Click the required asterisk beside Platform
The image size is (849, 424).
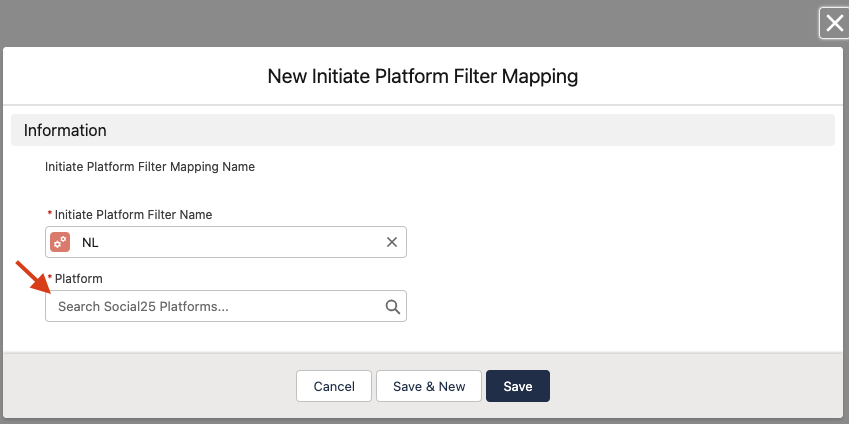(x=50, y=278)
